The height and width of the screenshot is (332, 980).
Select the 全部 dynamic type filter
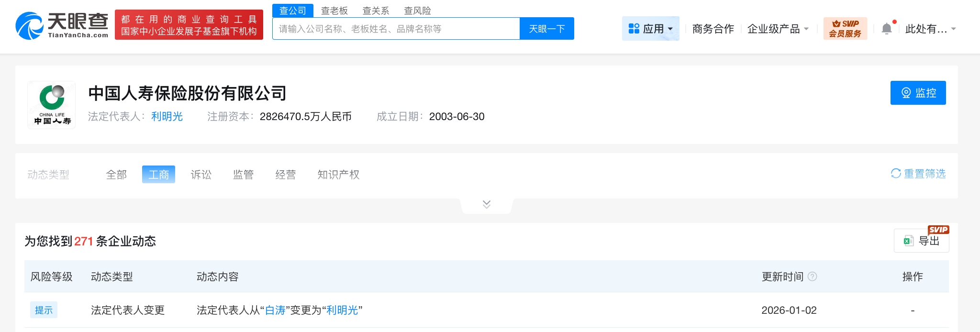[116, 175]
